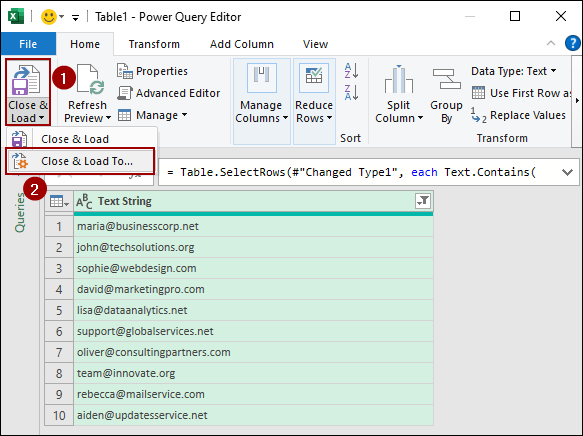Sort descending with the Z-A icon
This screenshot has height=436, width=583.
[x=351, y=92]
